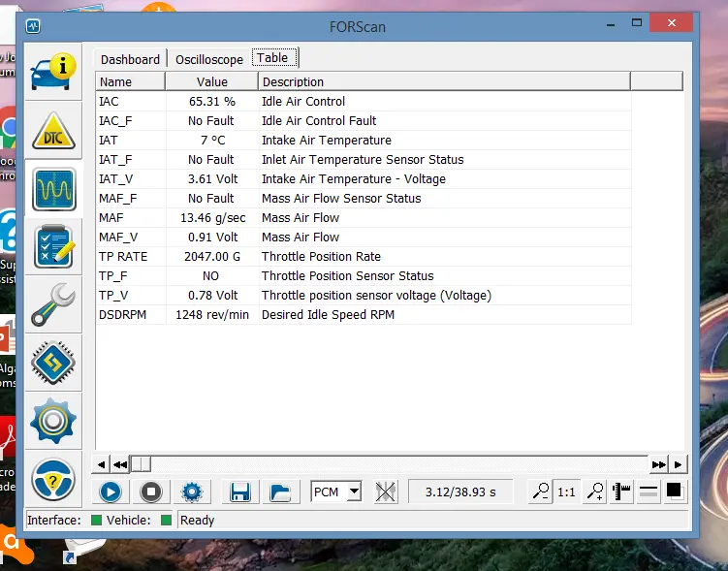This screenshot has width=728, height=571.
Task: Click the 3.12/38.93 s time display
Action: pos(460,492)
